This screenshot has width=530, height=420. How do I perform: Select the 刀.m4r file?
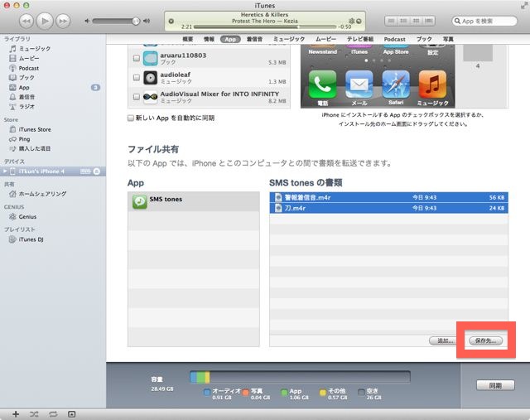coord(388,208)
